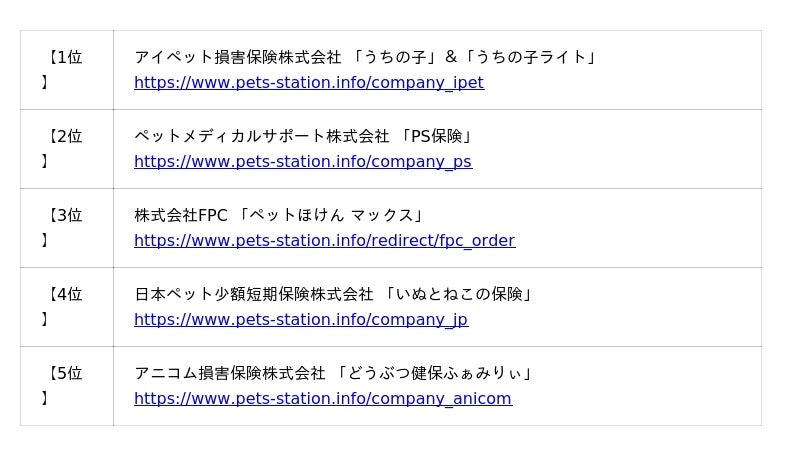Click the アニコム損害保険株式会社 company name
The height and width of the screenshot is (456, 800).
tap(229, 374)
